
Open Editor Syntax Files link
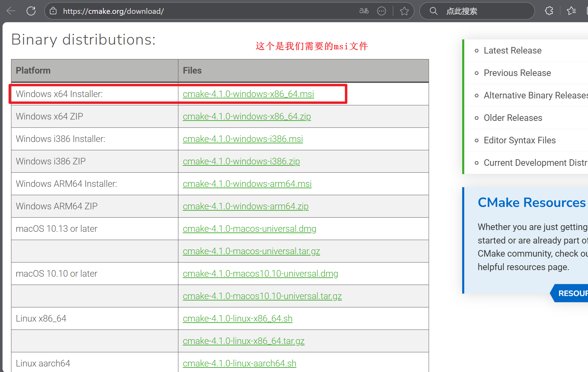pos(520,140)
